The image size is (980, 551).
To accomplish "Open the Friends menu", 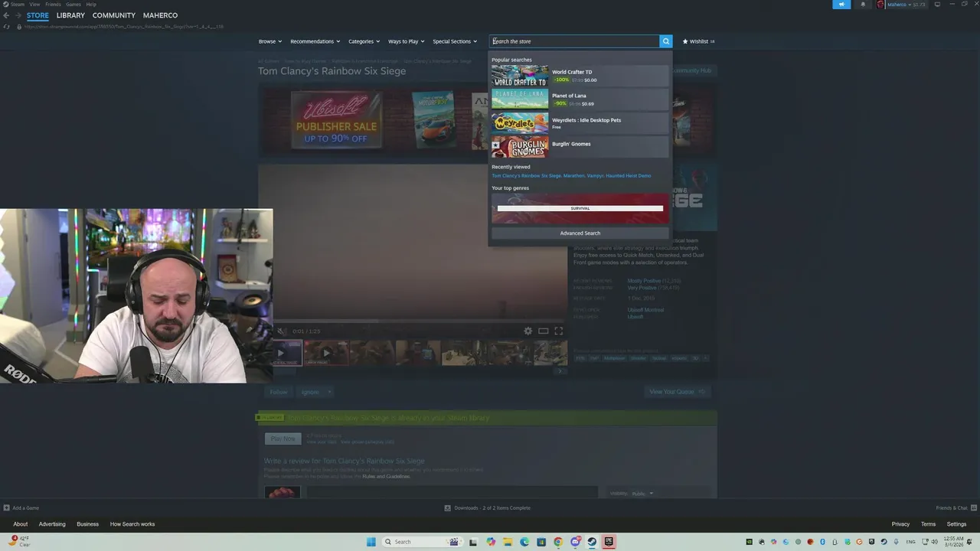I will [x=53, y=5].
